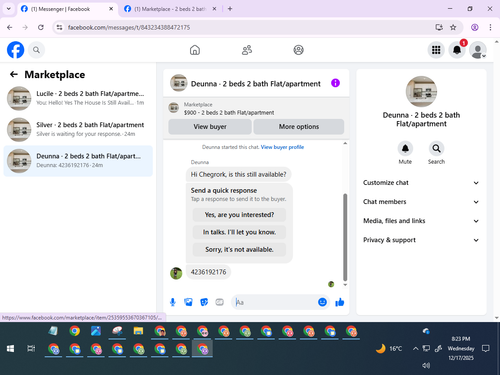This screenshot has width=500, height=375.
Task: Open Silver conversation in Marketplace list
Action: [78, 129]
